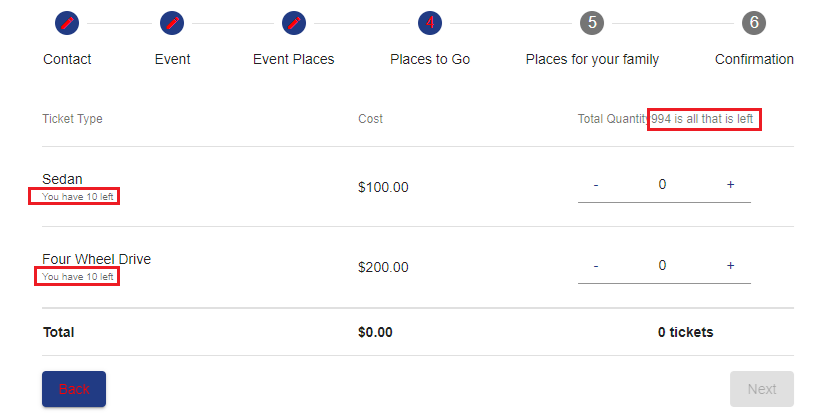Click the Event Places step pencil icon
The width and height of the screenshot is (814, 420).
click(x=293, y=22)
